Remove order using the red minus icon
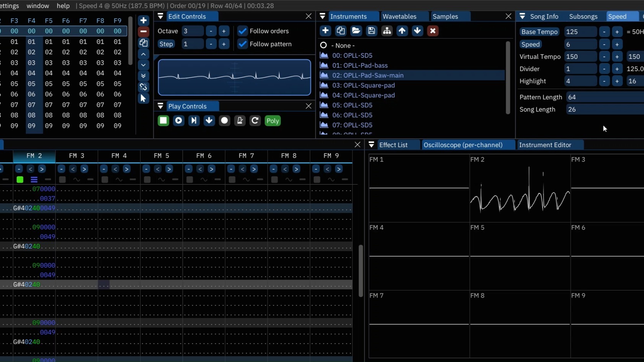The width and height of the screenshot is (644, 362). (x=143, y=31)
